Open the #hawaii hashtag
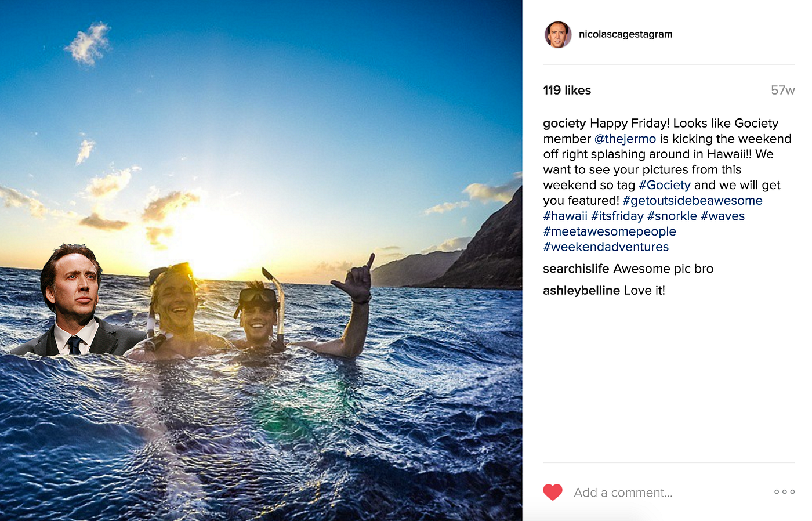 coord(565,216)
